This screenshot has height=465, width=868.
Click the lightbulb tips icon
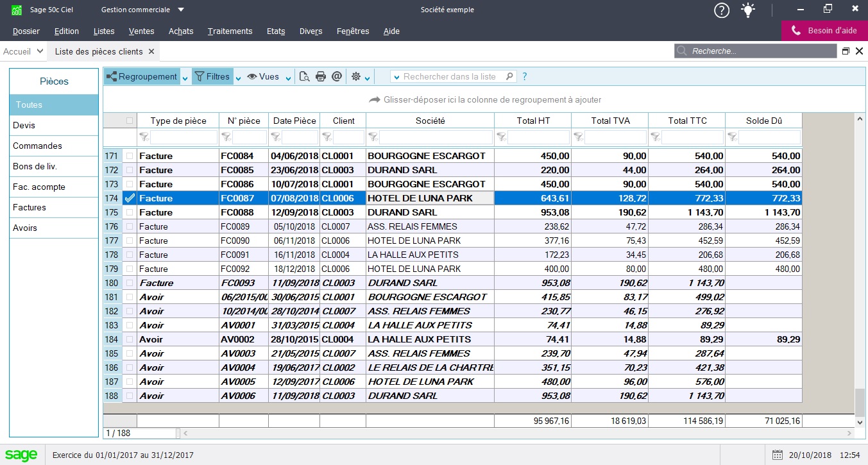(748, 10)
